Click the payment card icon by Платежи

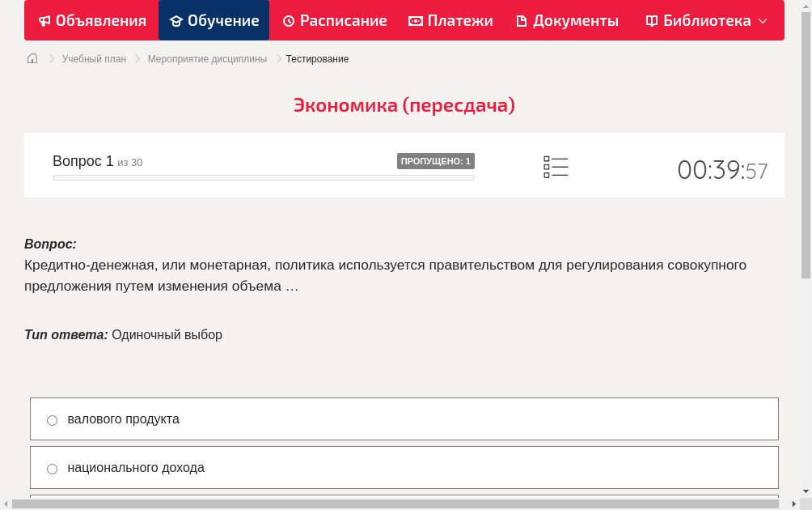[x=414, y=20]
